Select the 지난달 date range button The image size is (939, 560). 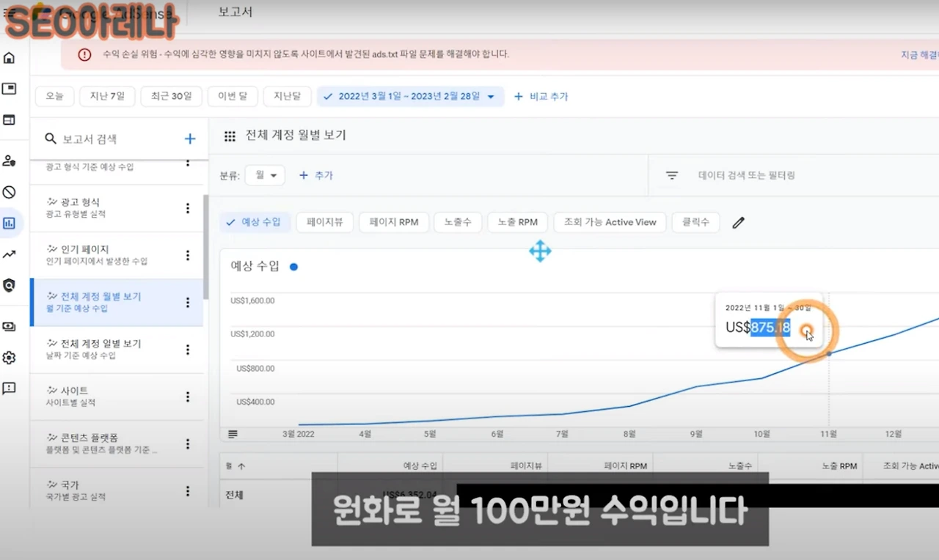click(x=288, y=96)
